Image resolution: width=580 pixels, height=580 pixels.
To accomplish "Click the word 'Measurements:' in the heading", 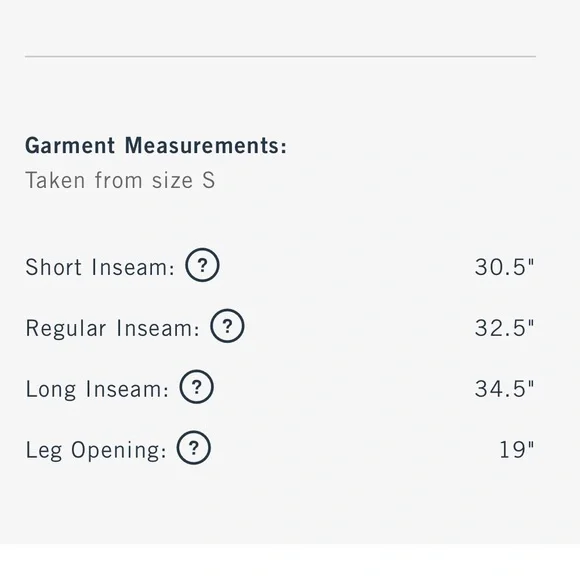I will [206, 145].
